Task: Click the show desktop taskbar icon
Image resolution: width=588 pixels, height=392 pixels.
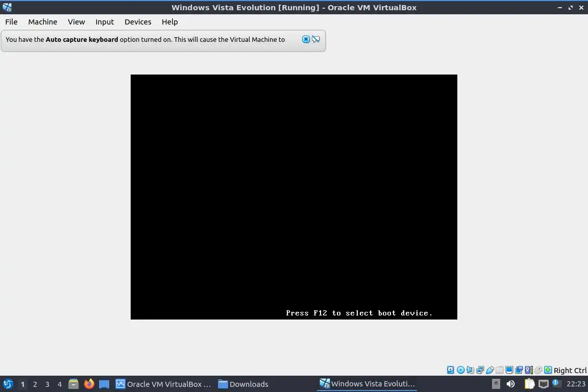Action: click(104, 384)
